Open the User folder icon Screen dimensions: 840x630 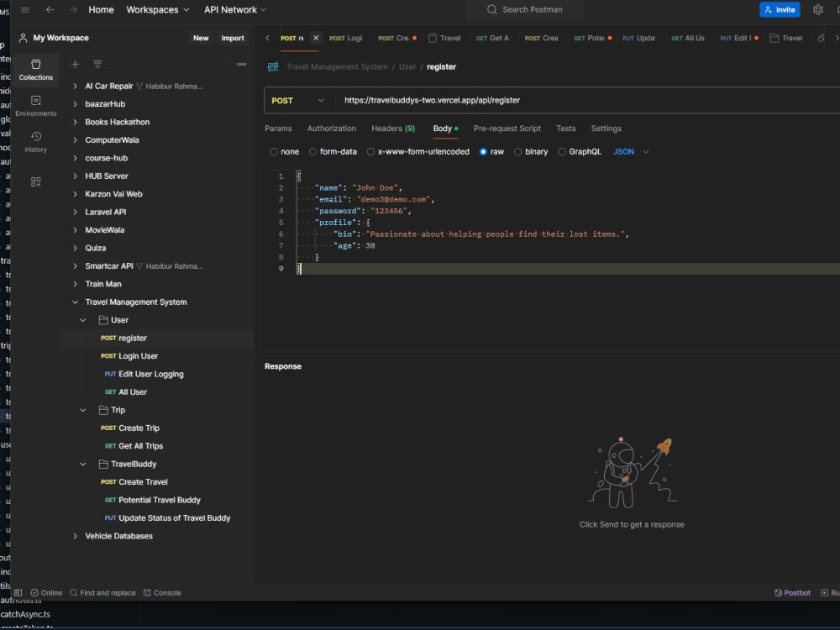point(103,320)
